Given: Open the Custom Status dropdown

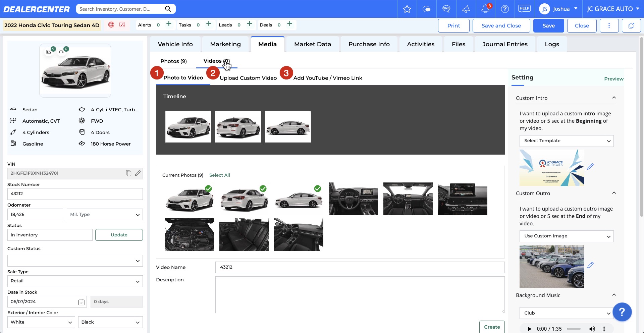Looking at the screenshot, I should coord(75,261).
